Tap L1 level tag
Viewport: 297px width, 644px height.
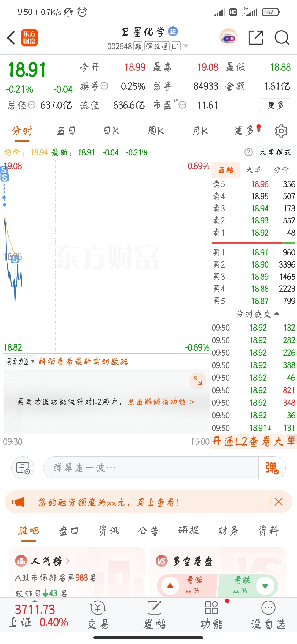click(x=175, y=46)
